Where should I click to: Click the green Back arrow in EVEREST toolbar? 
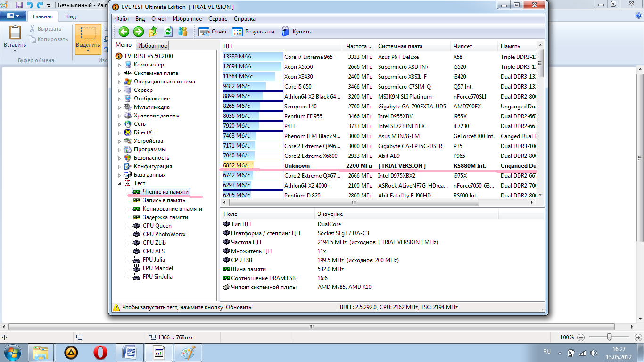pos(124,32)
